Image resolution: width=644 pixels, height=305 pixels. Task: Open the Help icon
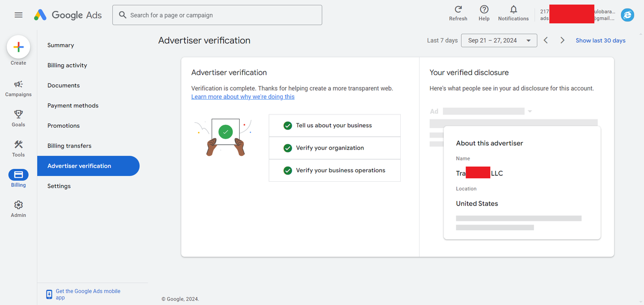484,10
